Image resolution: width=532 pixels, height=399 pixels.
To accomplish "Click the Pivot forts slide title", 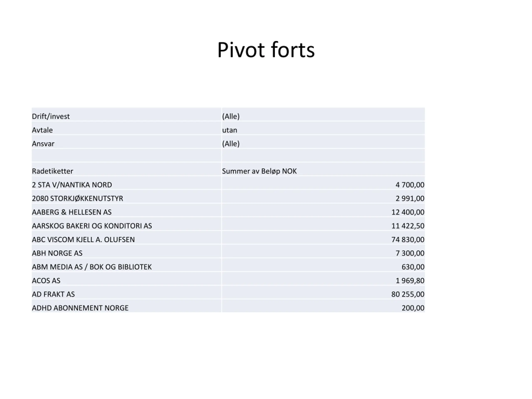I will (266, 50).
